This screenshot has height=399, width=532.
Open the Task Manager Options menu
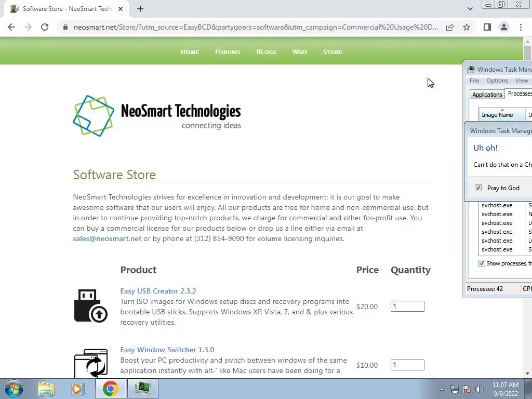click(x=497, y=81)
